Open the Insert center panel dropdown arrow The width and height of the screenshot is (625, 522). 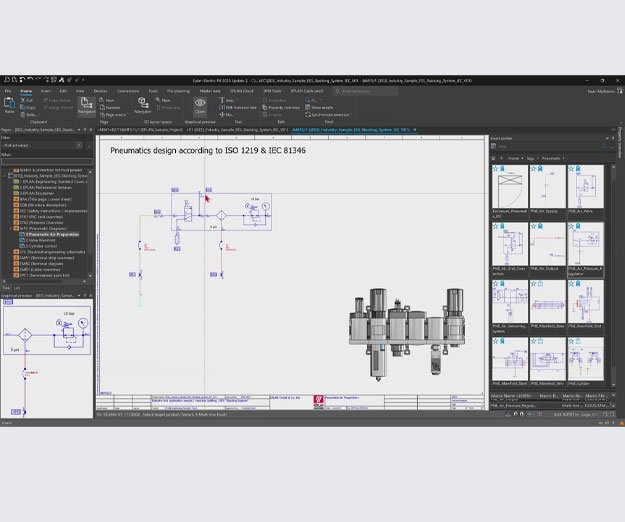pyautogui.click(x=607, y=138)
